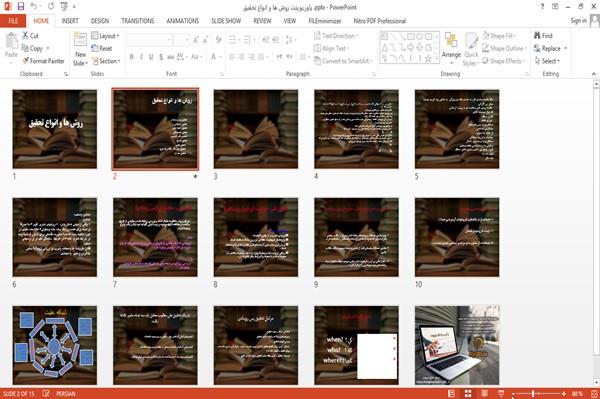Image resolution: width=600 pixels, height=399 pixels.
Task: Click the Arrange button
Action: pyautogui.click(x=451, y=48)
